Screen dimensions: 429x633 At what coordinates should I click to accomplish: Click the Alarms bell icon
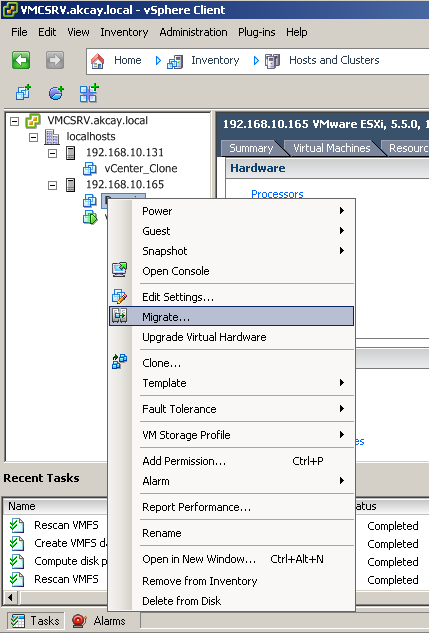click(x=80, y=620)
